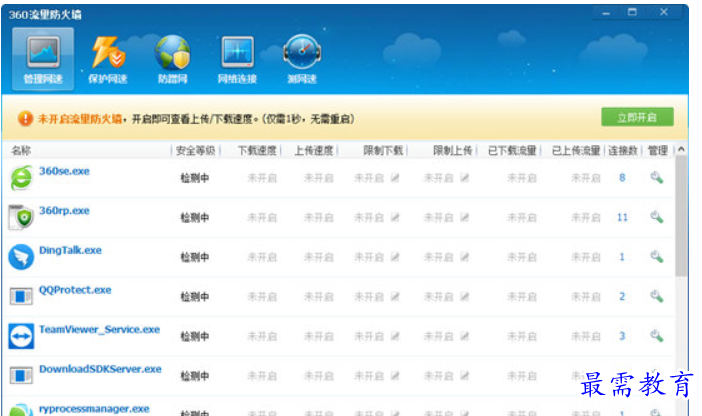Click the 360rp.exe shield icon
Viewport: 702px width, 416px height.
(21, 217)
